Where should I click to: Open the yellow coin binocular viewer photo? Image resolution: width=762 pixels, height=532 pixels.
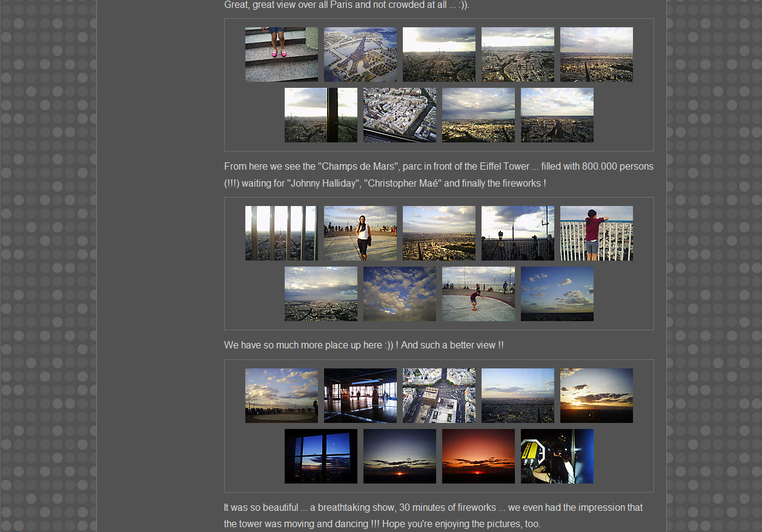pyautogui.click(x=557, y=456)
